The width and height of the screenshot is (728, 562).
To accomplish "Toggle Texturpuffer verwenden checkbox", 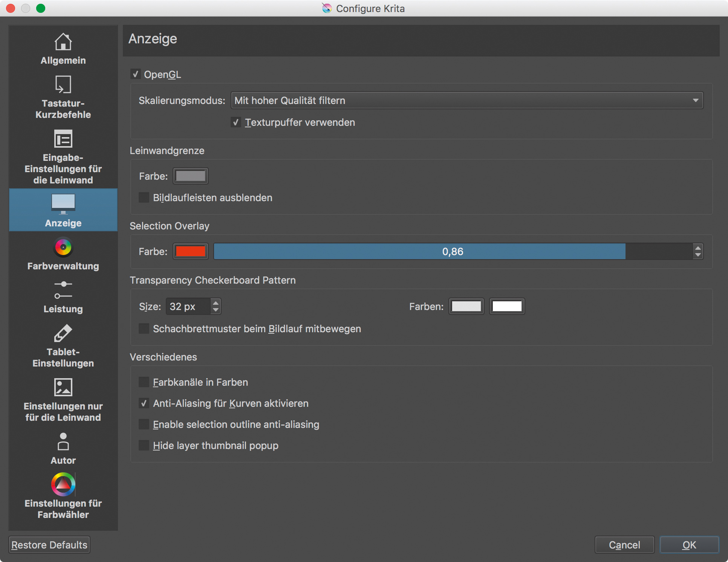I will pyautogui.click(x=236, y=122).
